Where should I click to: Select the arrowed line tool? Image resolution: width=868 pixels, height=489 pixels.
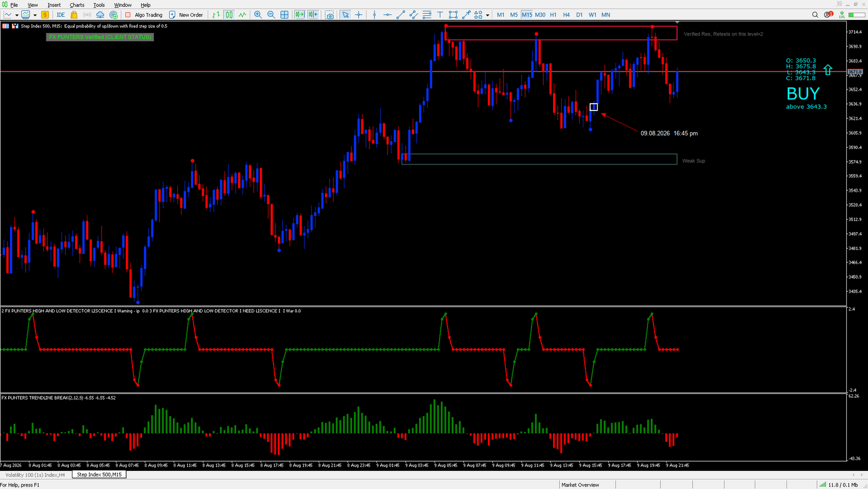point(466,15)
